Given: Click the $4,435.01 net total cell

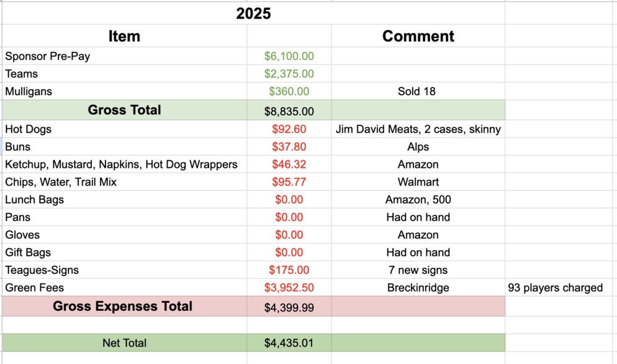Looking at the screenshot, I should coord(289,343).
